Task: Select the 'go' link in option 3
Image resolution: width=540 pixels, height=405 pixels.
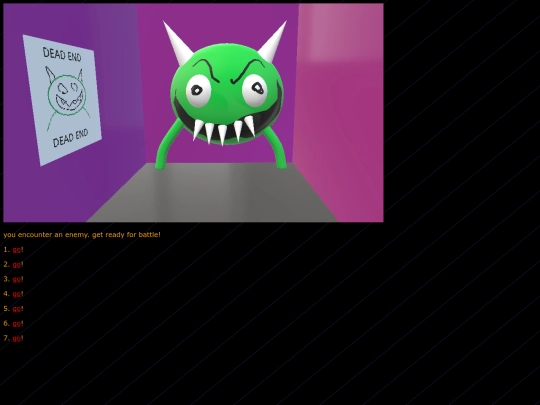Action: coord(17,279)
